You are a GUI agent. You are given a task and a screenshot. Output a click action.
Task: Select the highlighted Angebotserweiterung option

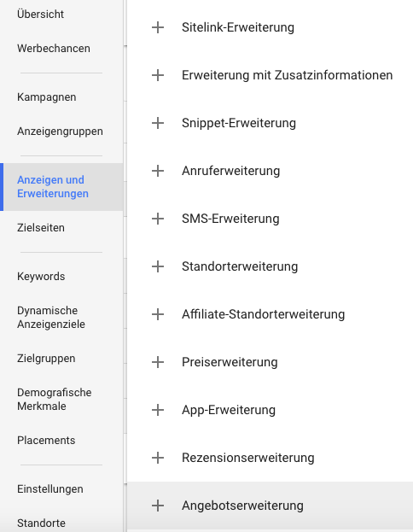tap(270, 506)
